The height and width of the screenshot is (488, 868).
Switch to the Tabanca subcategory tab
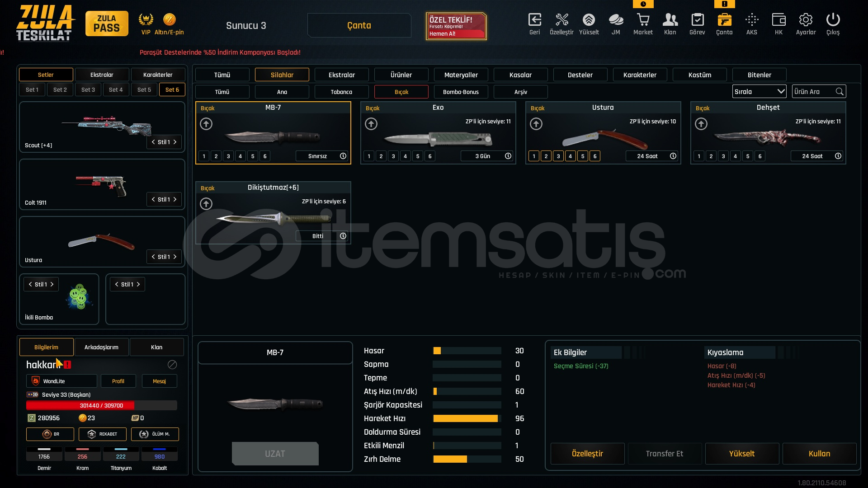coord(341,92)
